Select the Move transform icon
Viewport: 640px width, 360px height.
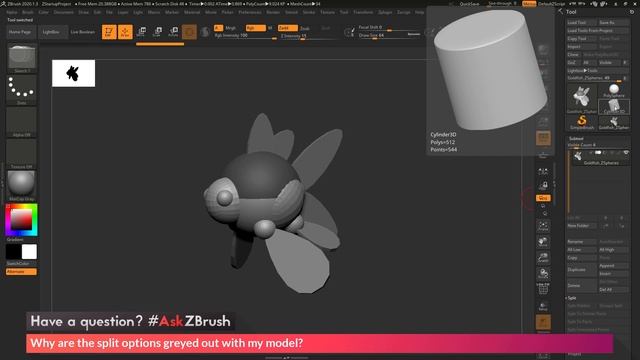141,32
